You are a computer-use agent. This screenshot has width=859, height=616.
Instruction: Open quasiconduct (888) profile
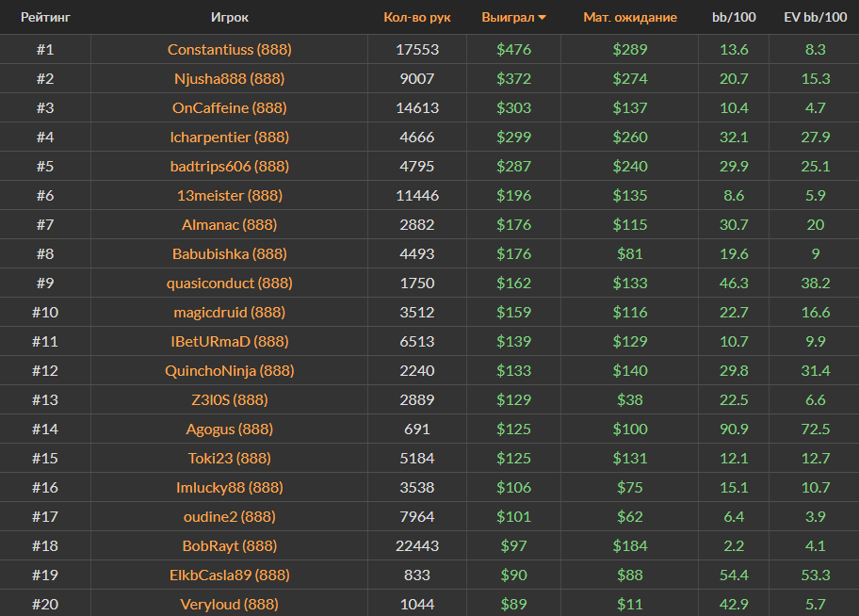(x=230, y=283)
